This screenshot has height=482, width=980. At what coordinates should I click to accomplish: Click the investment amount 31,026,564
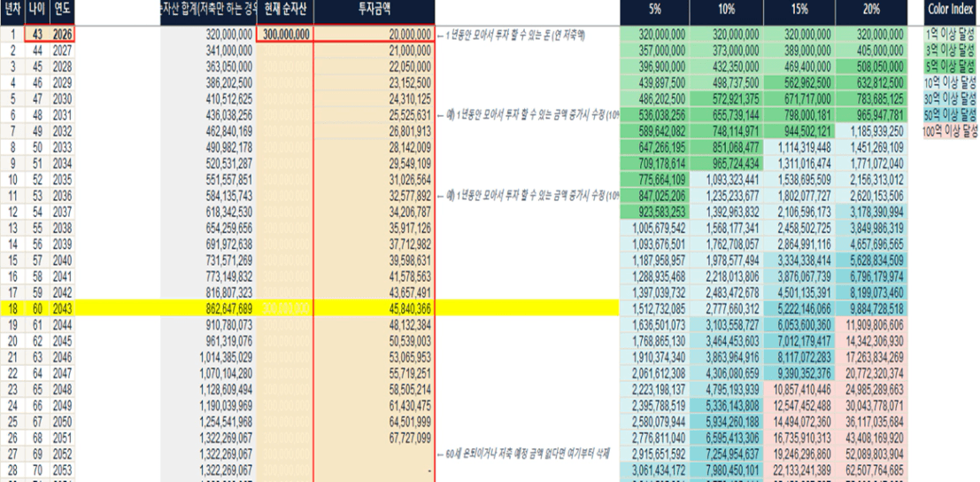374,180
